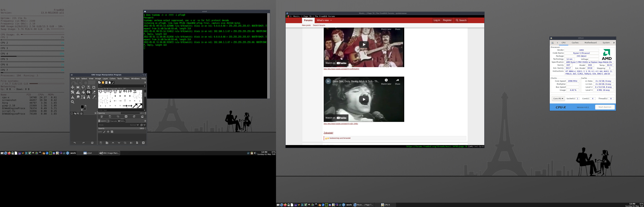Click Register on FreeBSD Forums
The width and height of the screenshot is (644, 207).
pos(447,20)
